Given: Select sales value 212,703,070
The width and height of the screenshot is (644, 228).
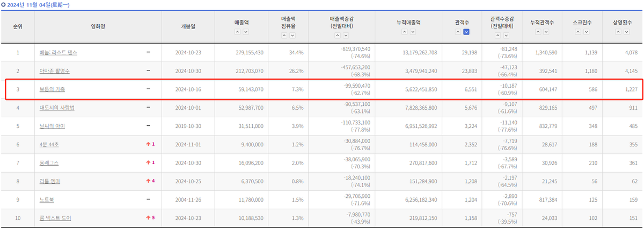Looking at the screenshot, I should (250, 71).
